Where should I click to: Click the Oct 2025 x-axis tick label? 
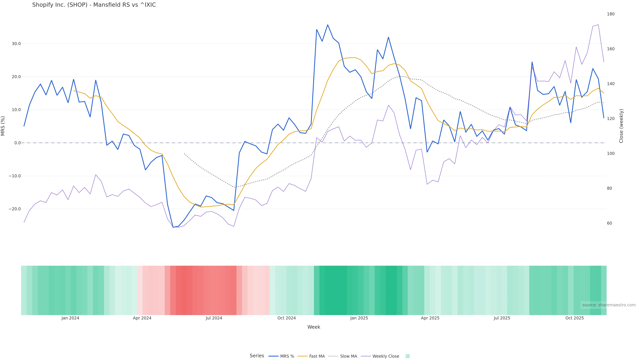click(575, 318)
